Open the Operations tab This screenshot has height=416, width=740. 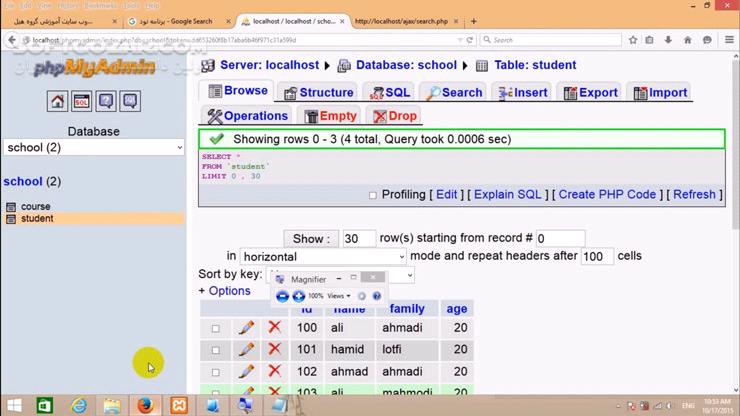[x=248, y=116]
